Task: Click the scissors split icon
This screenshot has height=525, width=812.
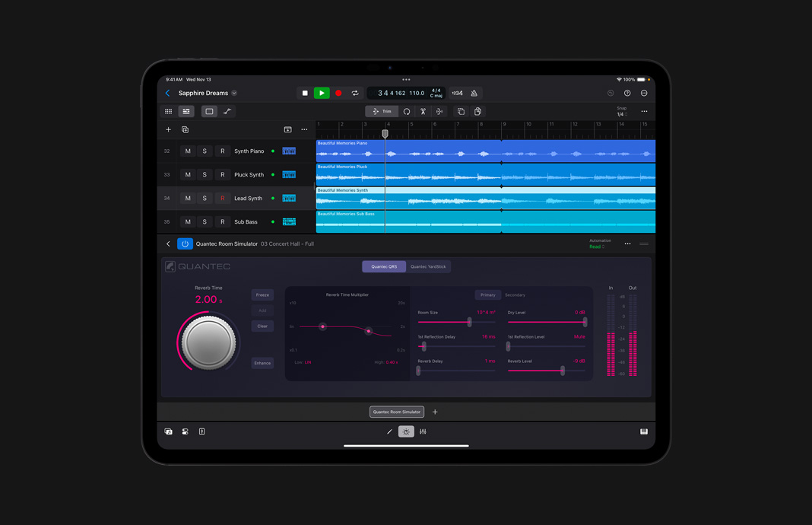Action: [x=423, y=111]
